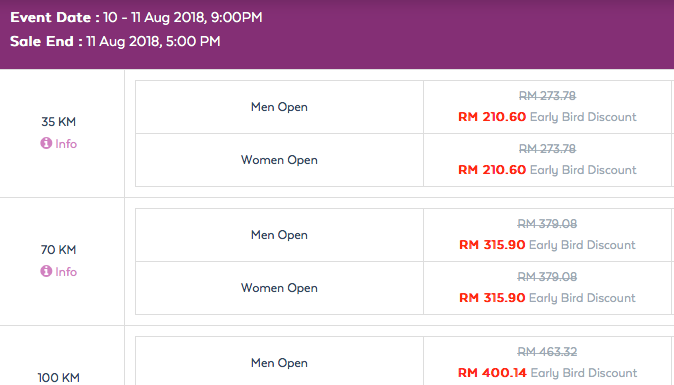Image resolution: width=674 pixels, height=385 pixels.
Task: Click the RM 210.60 price for 35 KM Men Open
Action: coord(492,117)
